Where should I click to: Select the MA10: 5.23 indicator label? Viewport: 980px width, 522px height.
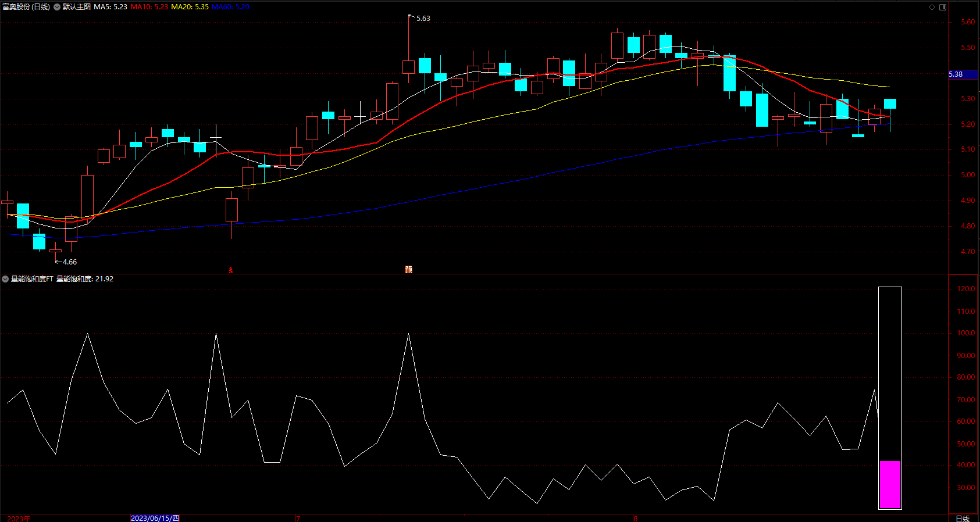(149, 7)
